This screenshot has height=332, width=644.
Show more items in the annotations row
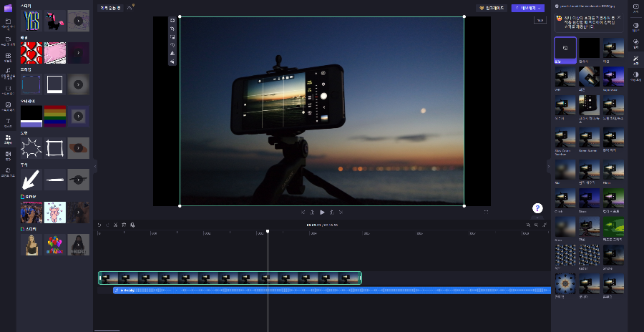point(78,180)
